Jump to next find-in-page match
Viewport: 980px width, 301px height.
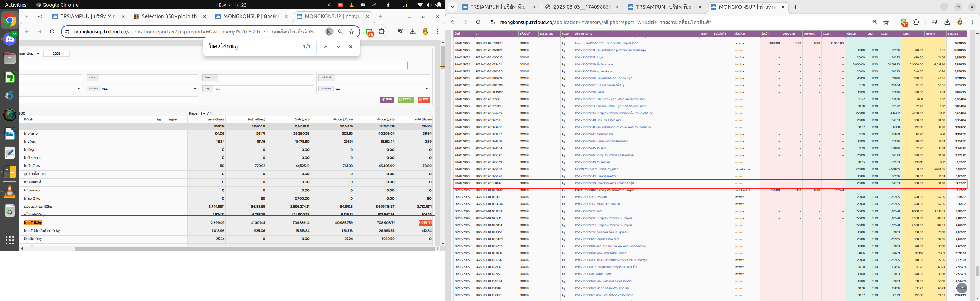coord(338,47)
